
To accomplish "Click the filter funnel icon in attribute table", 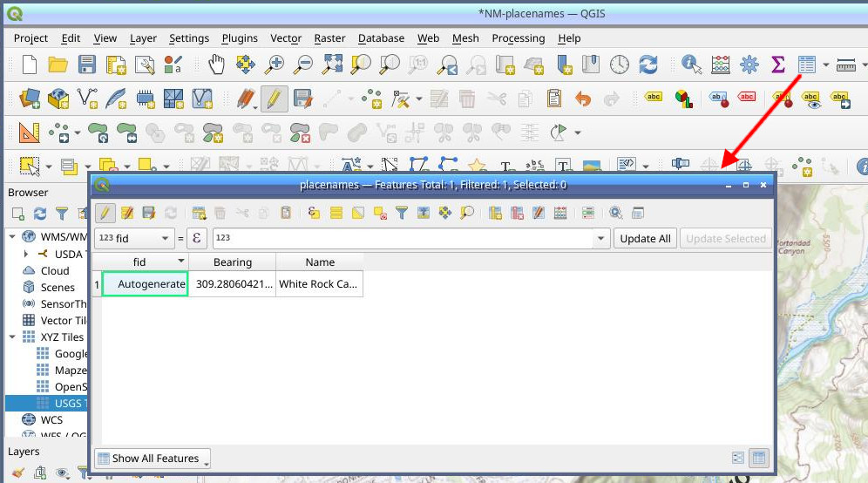I will point(402,213).
